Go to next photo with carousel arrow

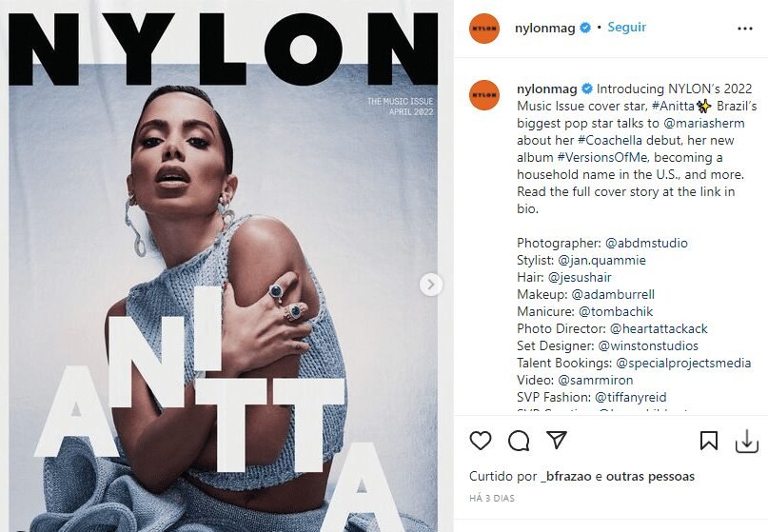pyautogui.click(x=430, y=285)
